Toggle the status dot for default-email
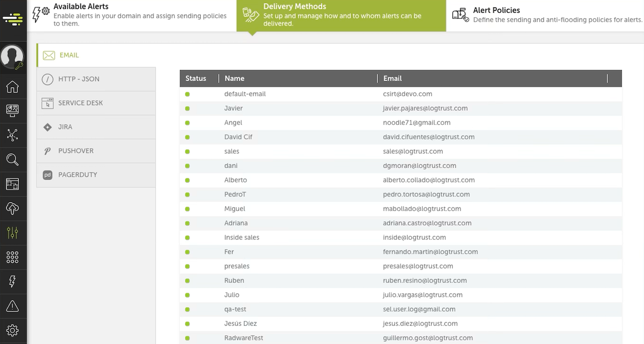Image resolution: width=644 pixels, height=344 pixels. pyautogui.click(x=188, y=94)
